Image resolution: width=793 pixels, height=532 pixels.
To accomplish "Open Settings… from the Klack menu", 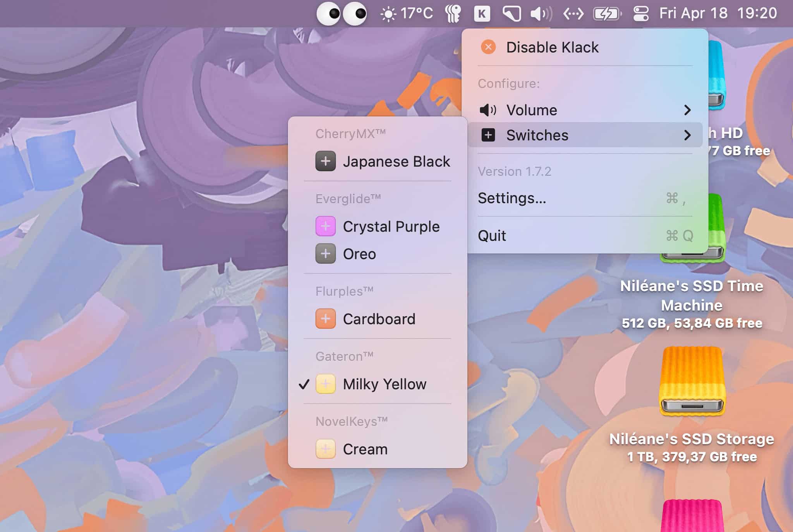I will (x=585, y=198).
